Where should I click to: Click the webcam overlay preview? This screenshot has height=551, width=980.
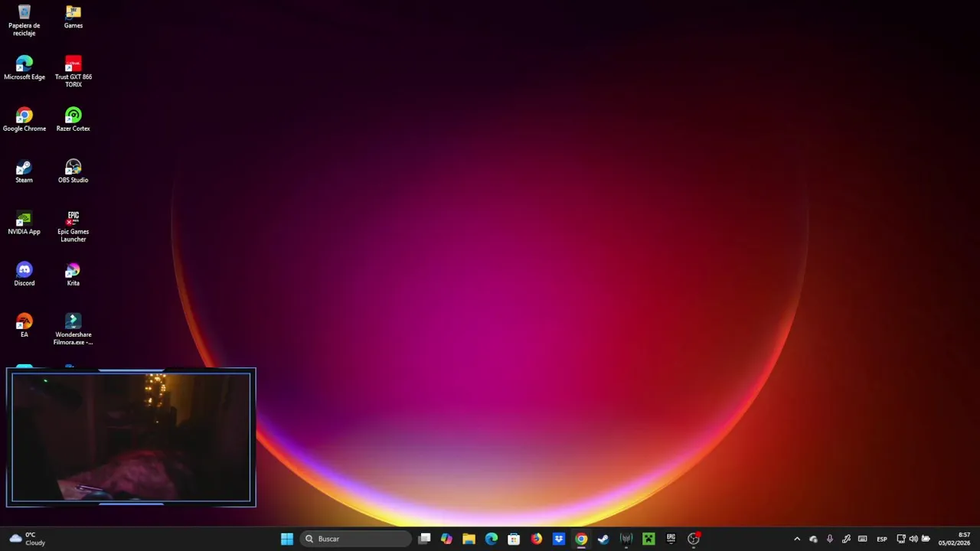coord(131,437)
